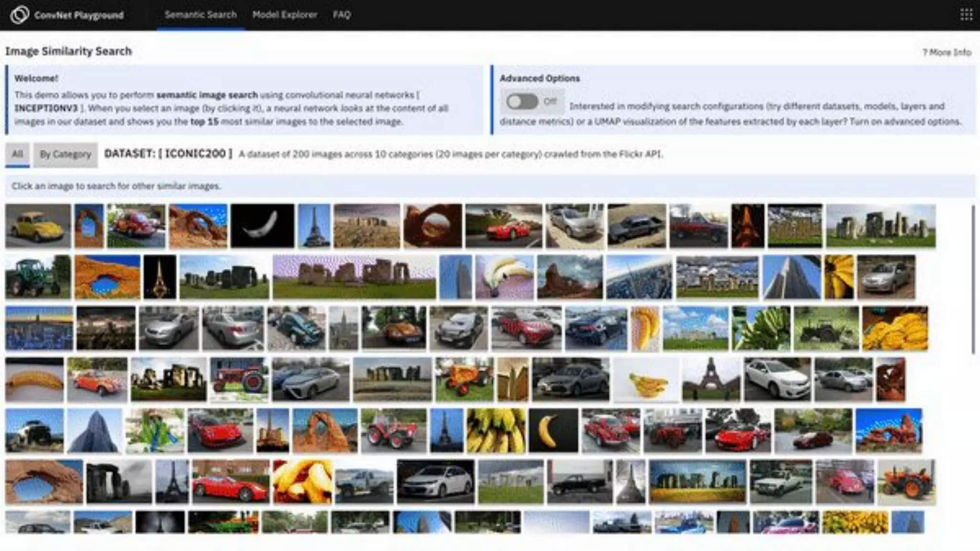Viewport: 980px width, 551px height.
Task: Select the orange tractor at row end
Action: [x=906, y=482]
